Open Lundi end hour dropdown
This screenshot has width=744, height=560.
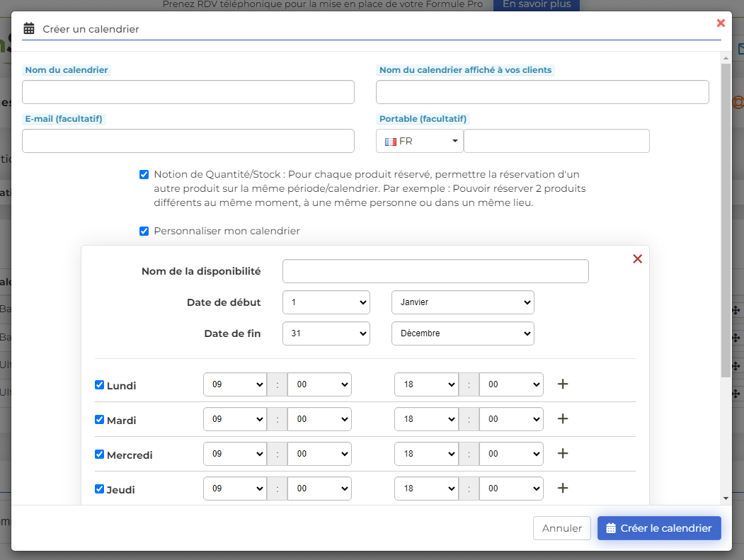tap(427, 384)
